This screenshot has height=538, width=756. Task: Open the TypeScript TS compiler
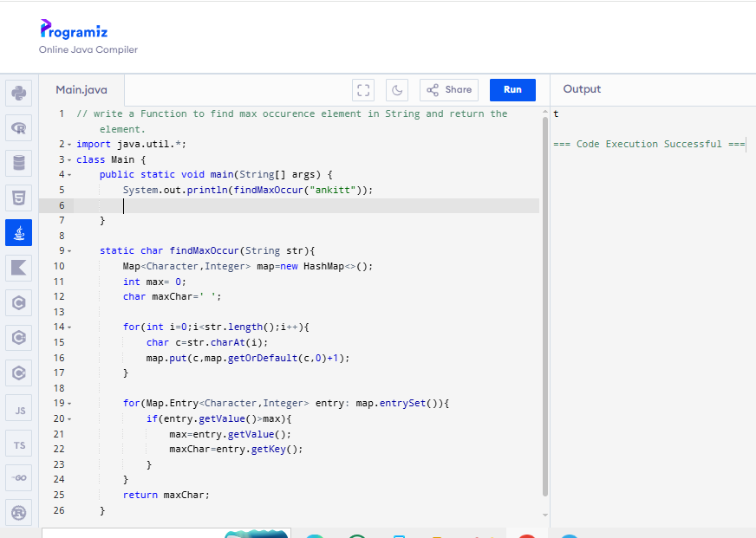coord(19,443)
